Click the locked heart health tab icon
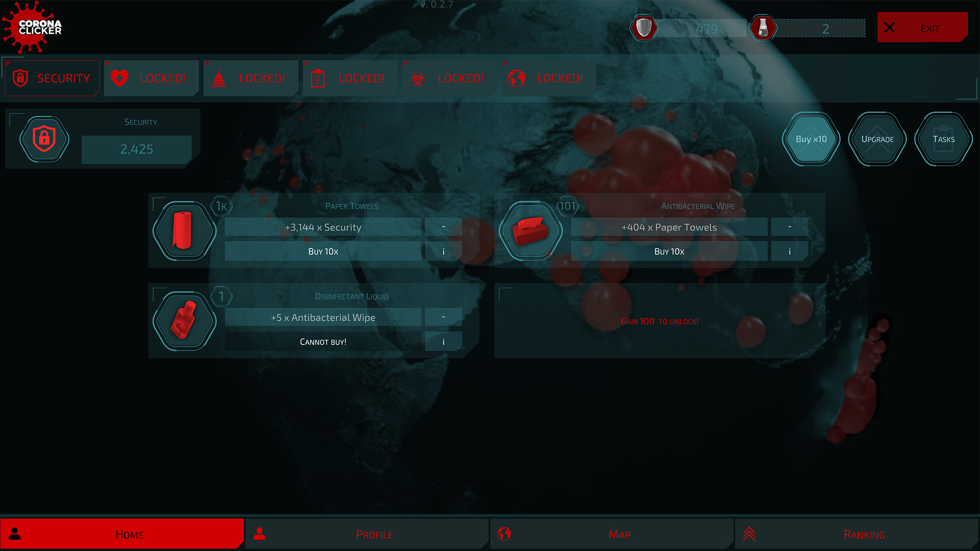This screenshot has width=980, height=551. [x=118, y=78]
